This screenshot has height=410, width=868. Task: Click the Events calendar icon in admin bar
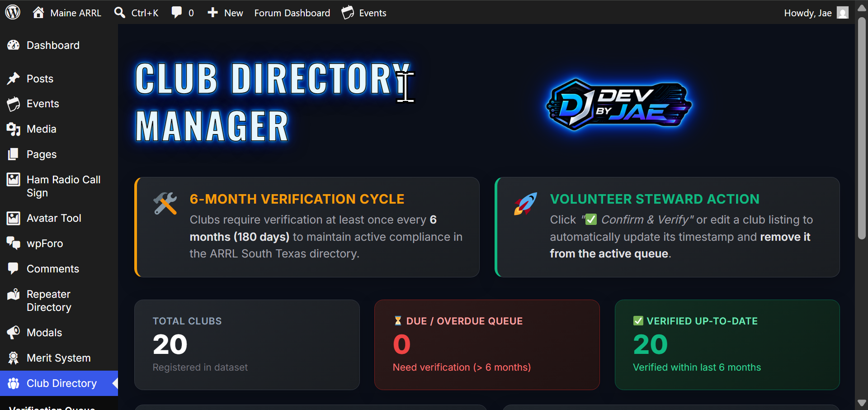coord(348,13)
